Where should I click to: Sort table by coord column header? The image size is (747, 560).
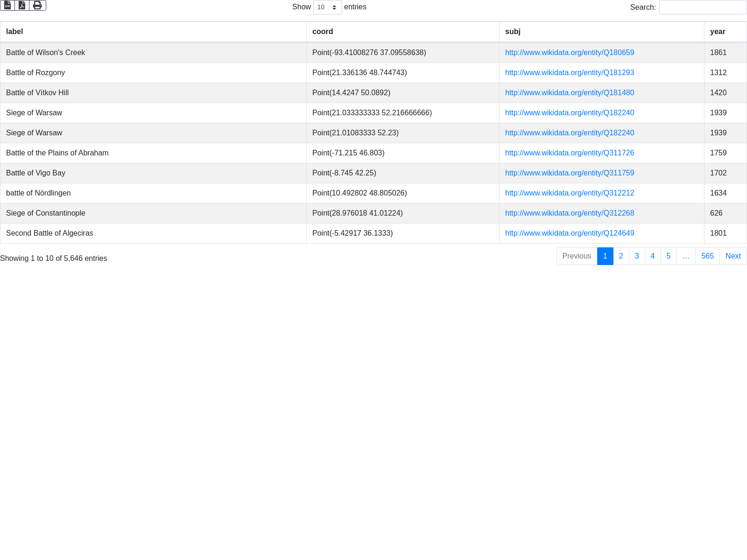(323, 32)
